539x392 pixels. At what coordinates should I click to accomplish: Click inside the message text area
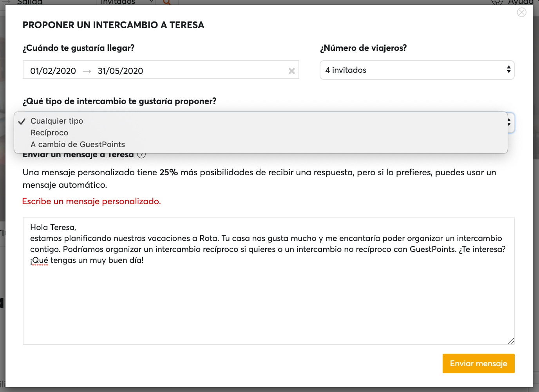click(268, 281)
